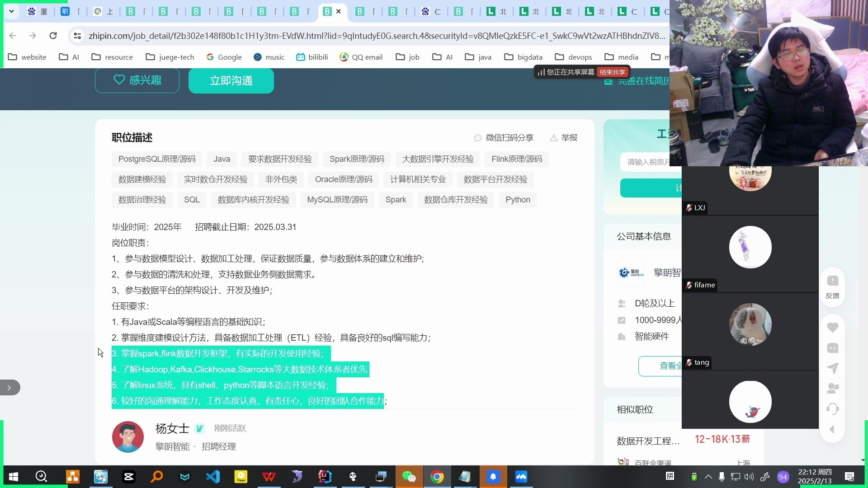868x488 pixels.
Task: Open the Google bookmark
Action: pos(224,57)
